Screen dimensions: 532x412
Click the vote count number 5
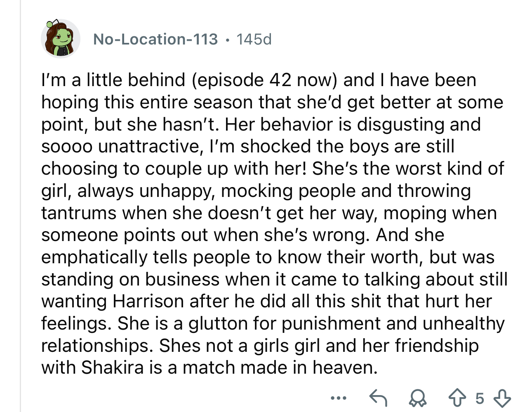coord(479,398)
